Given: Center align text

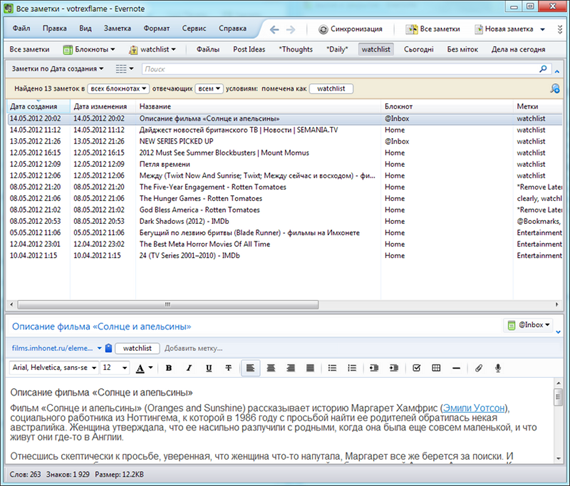Looking at the screenshot, I should click(271, 368).
